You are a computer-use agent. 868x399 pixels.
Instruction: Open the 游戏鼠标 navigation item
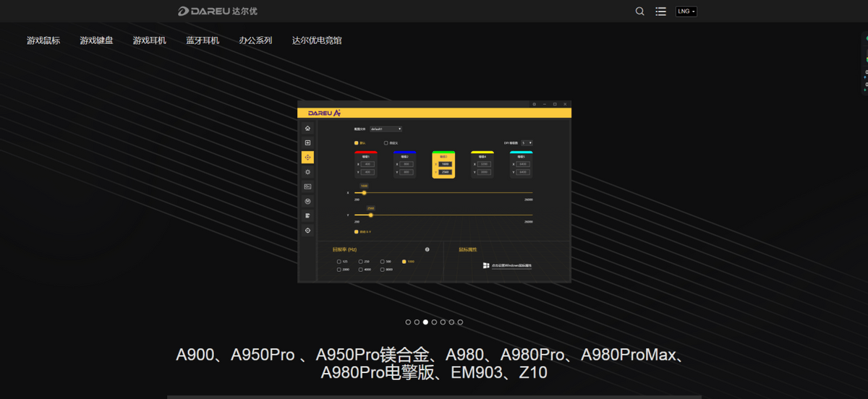click(x=43, y=40)
